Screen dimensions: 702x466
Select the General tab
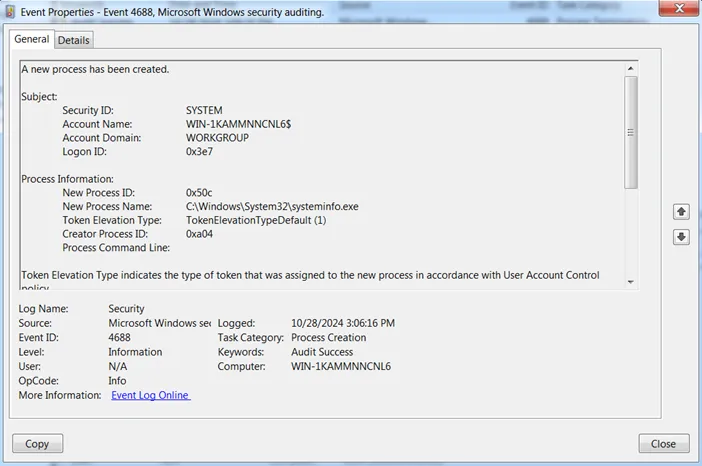(31, 39)
